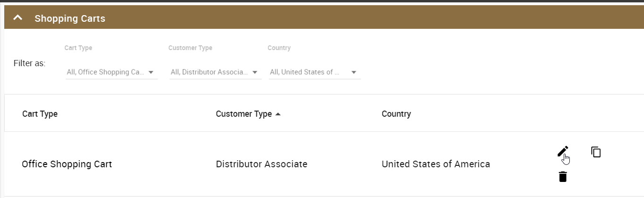Collapse the Shopping Carts section chevron
Viewport: 644px width, 198px height.
pos(18,18)
